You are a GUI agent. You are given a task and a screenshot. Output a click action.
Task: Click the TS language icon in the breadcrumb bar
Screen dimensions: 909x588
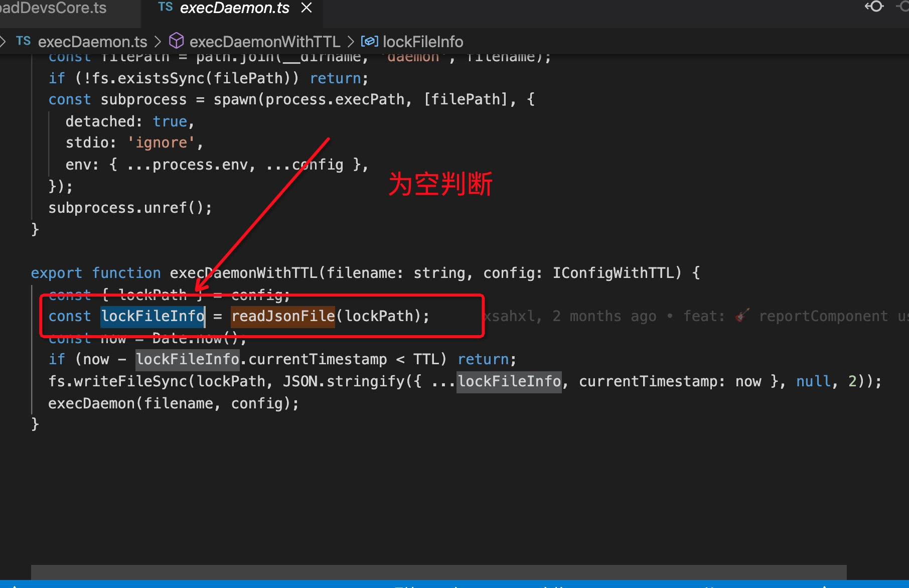23,41
